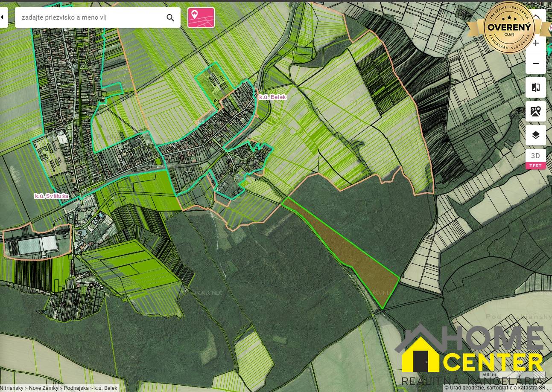The width and height of the screenshot is (552, 392).
Task: Open Podhájska in the breadcrumb path
Action: [x=76, y=388]
